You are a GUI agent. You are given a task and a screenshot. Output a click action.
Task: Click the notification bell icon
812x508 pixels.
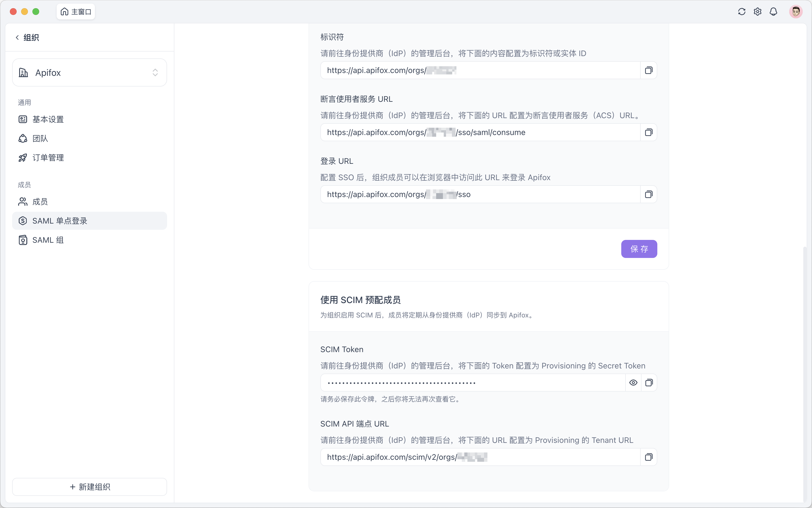tap(773, 12)
